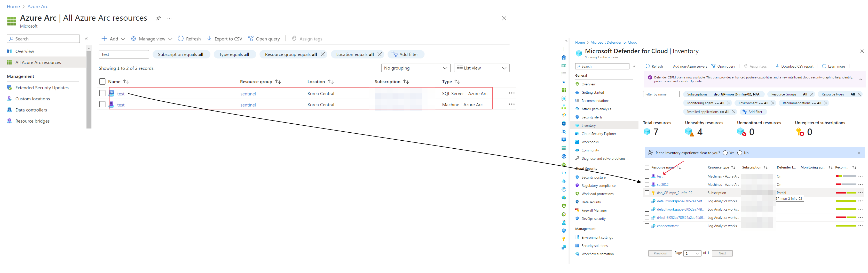Expand the Add dropdown arrow
This screenshot has width=868, height=273.
pos(123,39)
